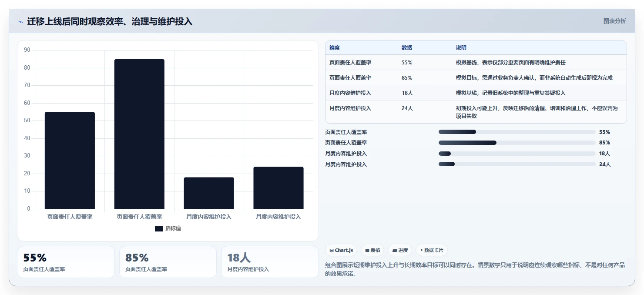The height and width of the screenshot is (295, 644).
Task: Click the chart bar reaching 55
Action: [70, 161]
